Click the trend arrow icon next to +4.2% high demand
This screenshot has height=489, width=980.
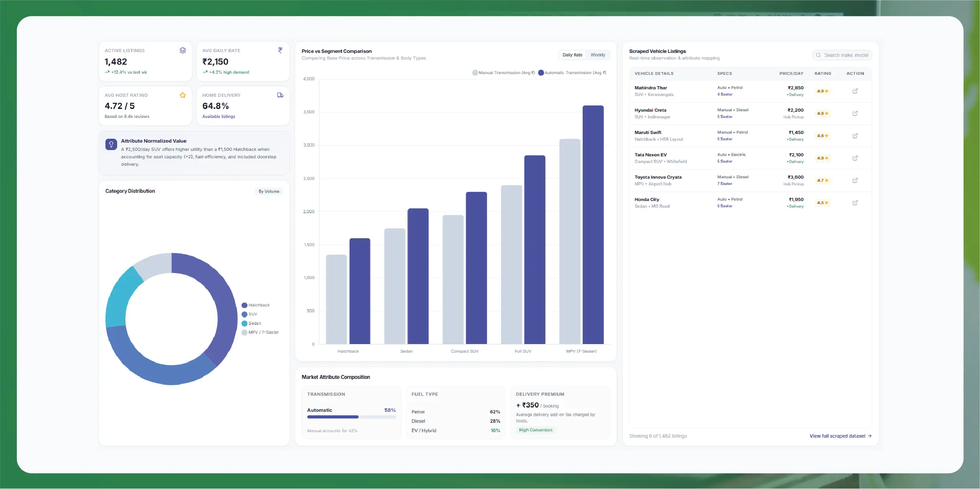[205, 72]
